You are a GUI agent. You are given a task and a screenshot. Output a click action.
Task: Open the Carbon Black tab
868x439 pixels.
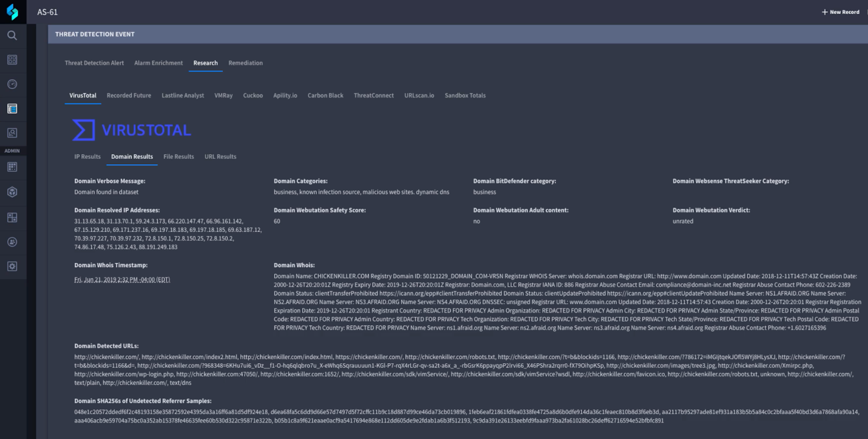325,95
